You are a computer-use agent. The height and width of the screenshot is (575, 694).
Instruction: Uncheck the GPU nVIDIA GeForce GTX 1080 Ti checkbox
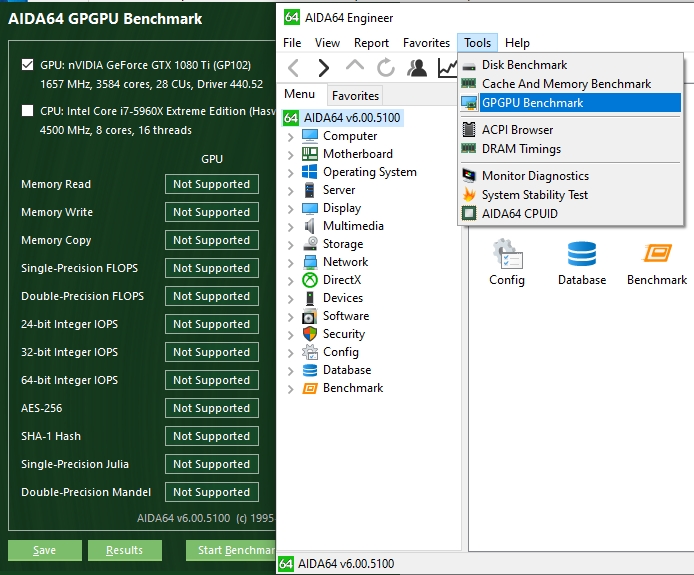pos(27,65)
